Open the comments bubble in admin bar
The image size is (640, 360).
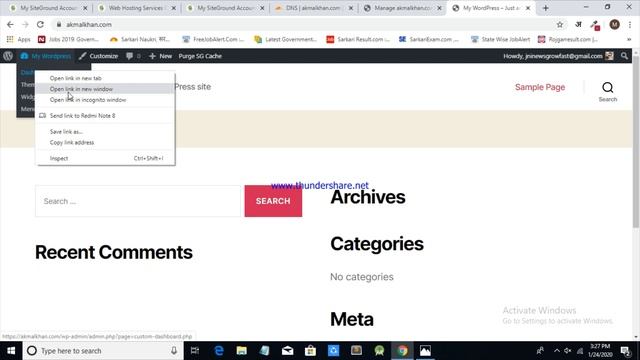tap(133, 56)
